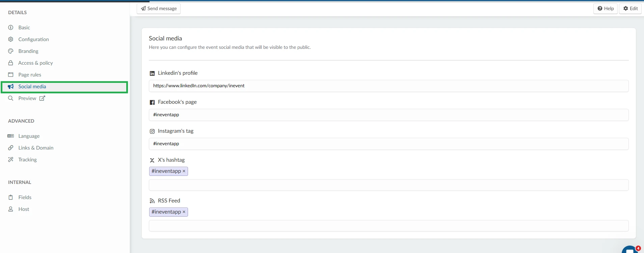Viewport: 644px width, 253px height.
Task: Open the Basic details page
Action: pyautogui.click(x=24, y=28)
